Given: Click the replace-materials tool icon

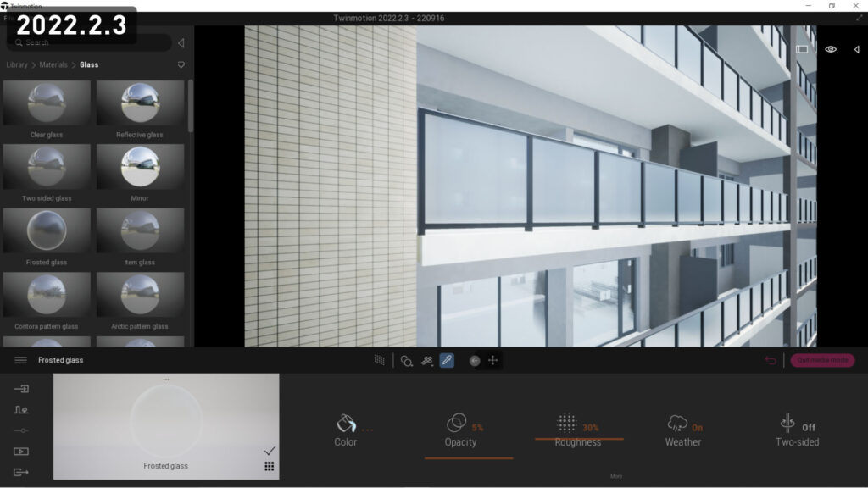Looking at the screenshot, I should tap(427, 361).
